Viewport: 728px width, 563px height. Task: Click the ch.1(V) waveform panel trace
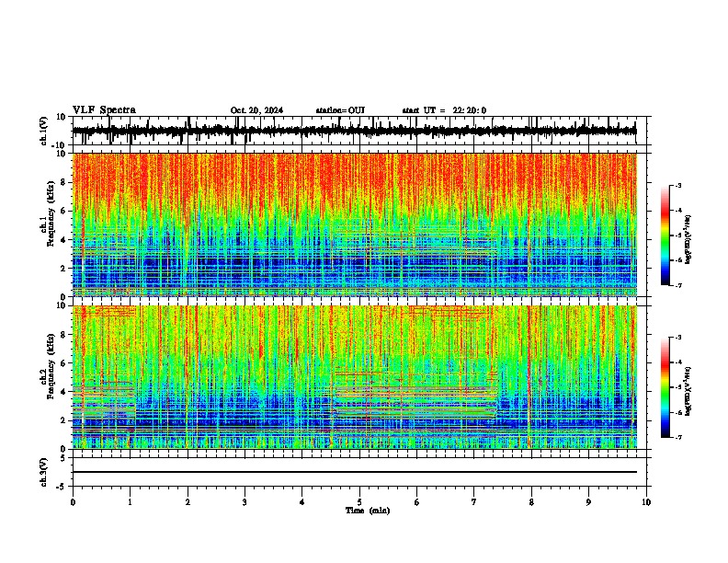(355, 131)
